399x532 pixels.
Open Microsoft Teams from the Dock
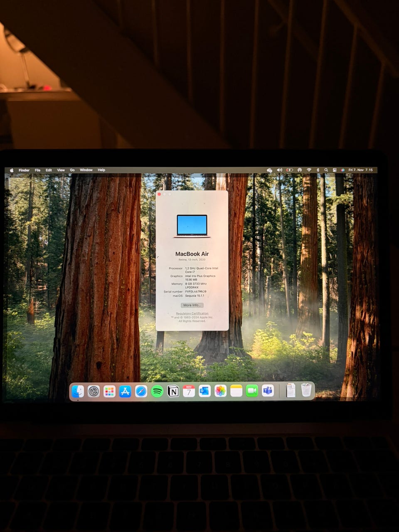pos(268,391)
